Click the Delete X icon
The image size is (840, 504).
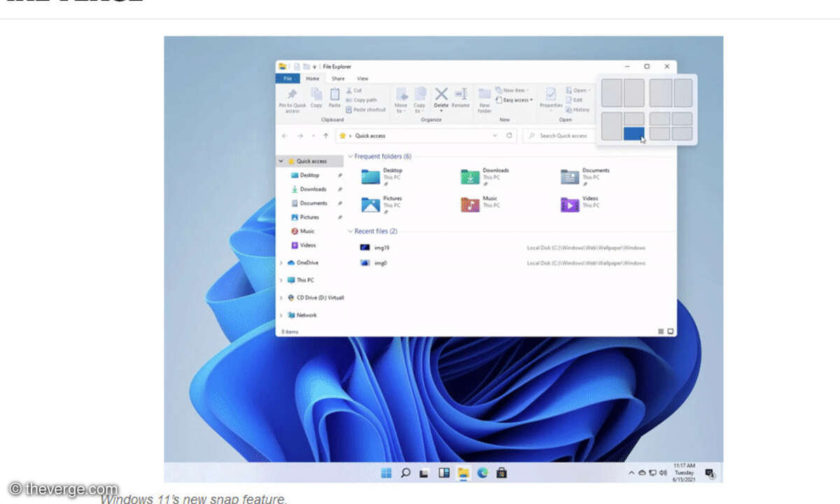click(x=441, y=94)
